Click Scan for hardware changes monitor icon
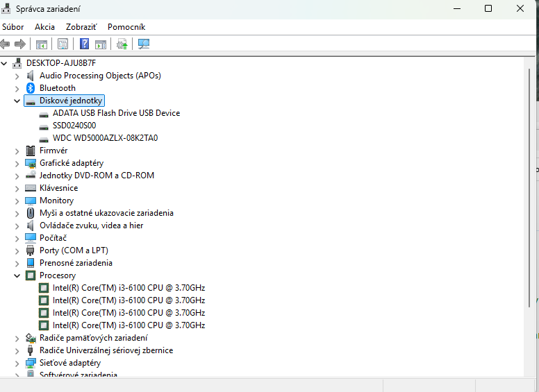 click(x=144, y=44)
